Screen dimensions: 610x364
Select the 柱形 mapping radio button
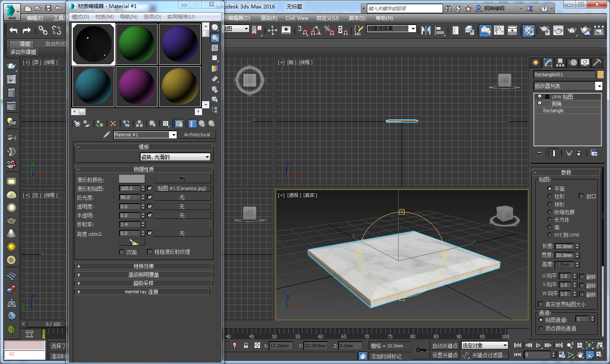549,196
